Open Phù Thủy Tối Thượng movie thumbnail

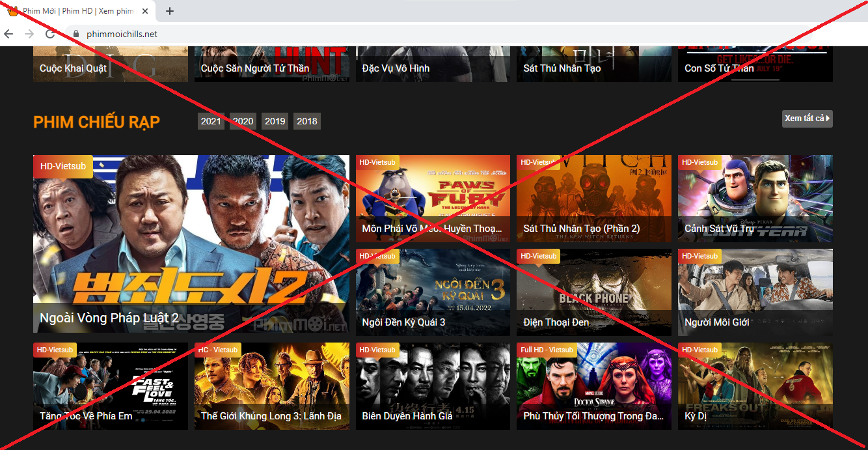(594, 386)
